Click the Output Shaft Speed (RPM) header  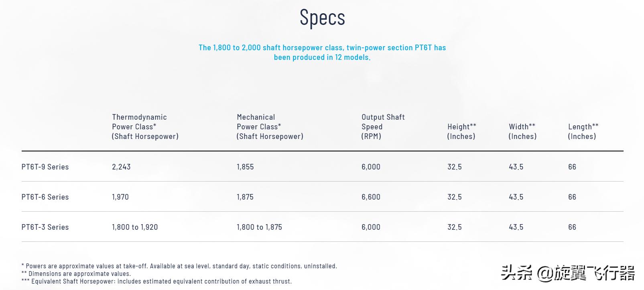point(383,127)
